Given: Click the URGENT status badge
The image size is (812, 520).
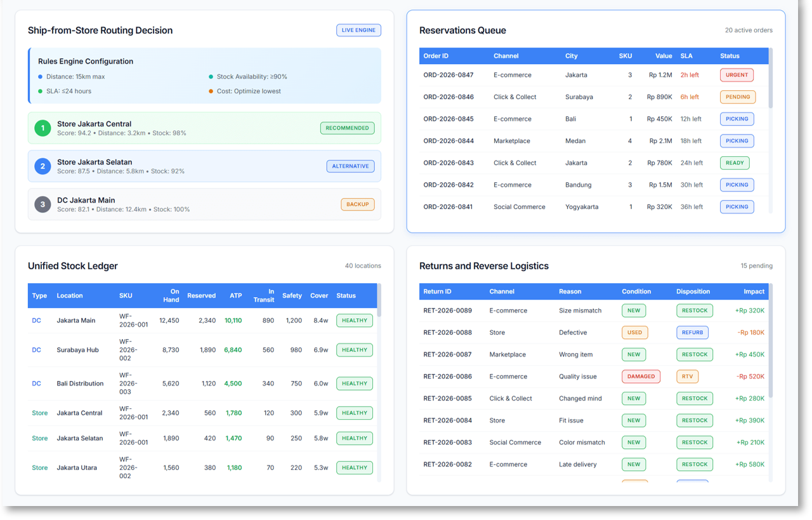Looking at the screenshot, I should coord(737,75).
